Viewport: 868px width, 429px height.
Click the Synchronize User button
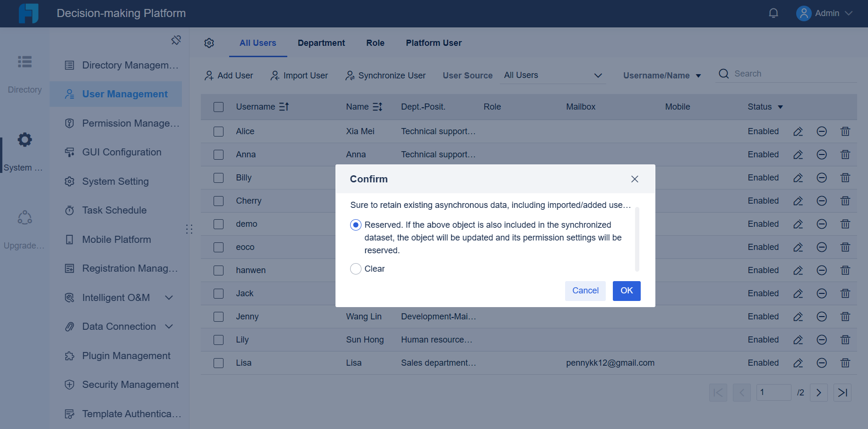coord(386,75)
